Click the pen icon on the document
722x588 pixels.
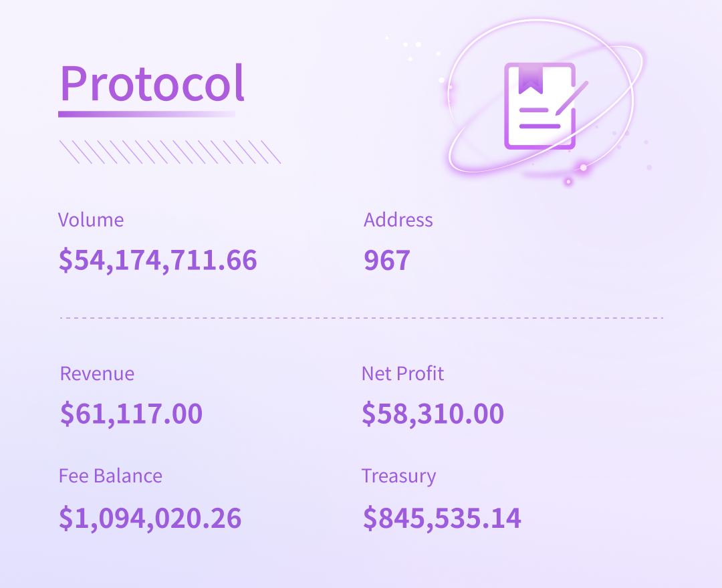pos(572,98)
